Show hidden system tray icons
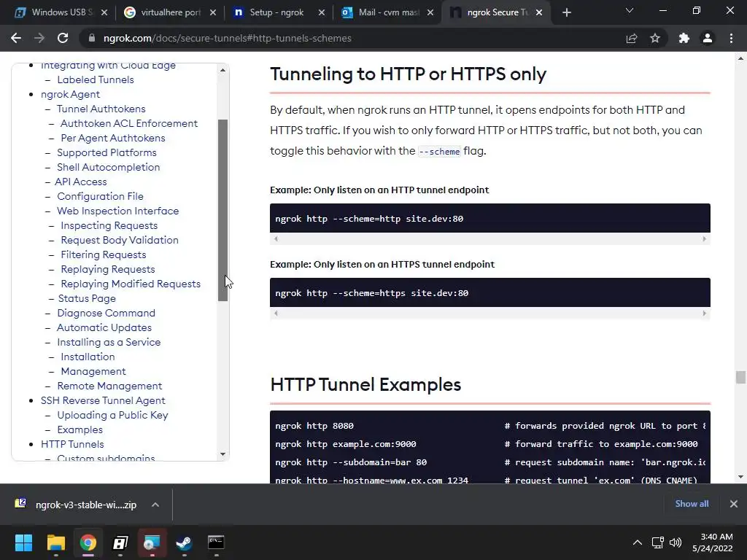This screenshot has width=747, height=560. click(x=638, y=542)
